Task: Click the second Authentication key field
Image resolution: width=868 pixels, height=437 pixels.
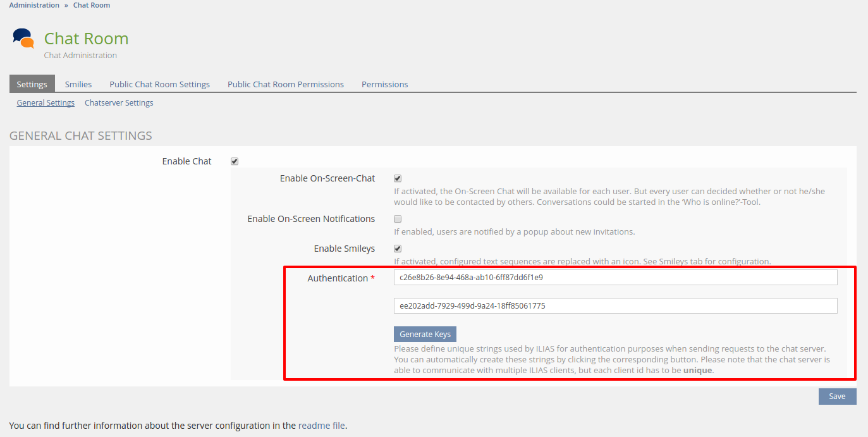Action: click(615, 305)
